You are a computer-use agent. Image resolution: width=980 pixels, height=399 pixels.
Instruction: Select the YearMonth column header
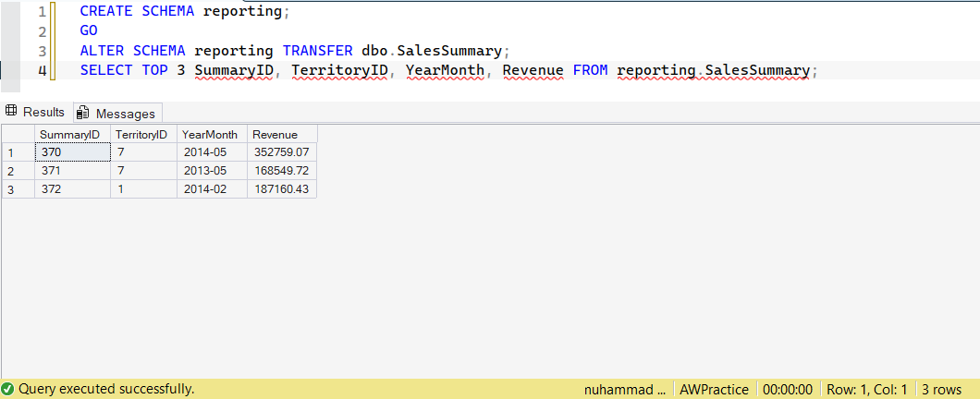[x=212, y=134]
